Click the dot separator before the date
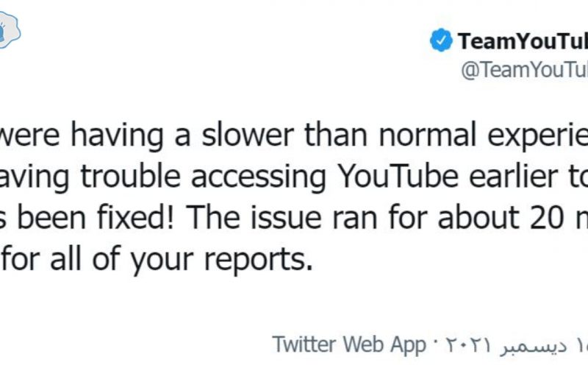Screen dimensions: 588x368 (x=435, y=343)
